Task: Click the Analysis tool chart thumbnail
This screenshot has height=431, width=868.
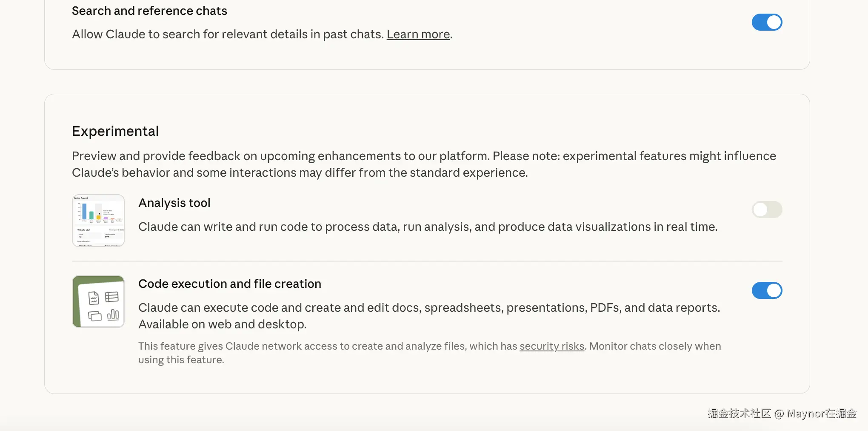Action: [x=98, y=221]
